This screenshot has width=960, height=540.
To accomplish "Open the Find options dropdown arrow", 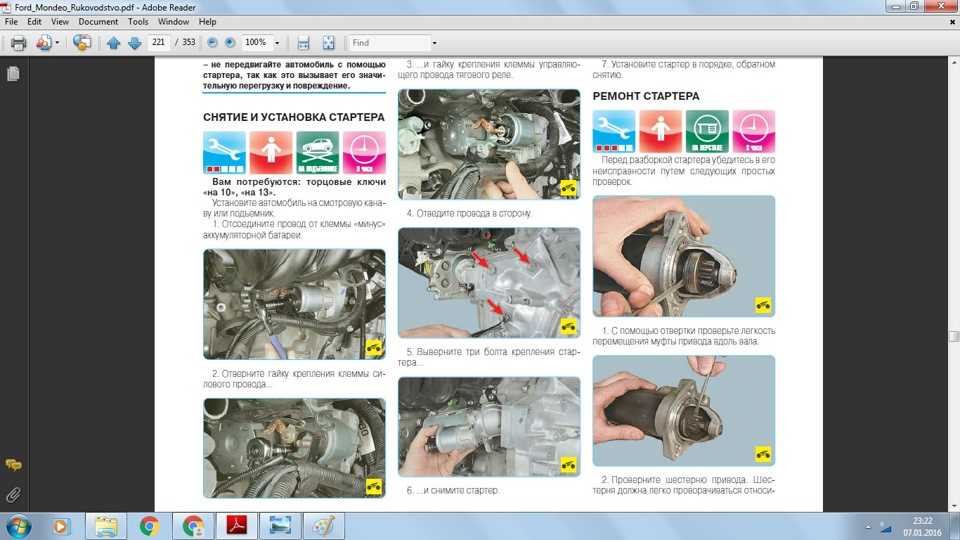I will point(434,43).
